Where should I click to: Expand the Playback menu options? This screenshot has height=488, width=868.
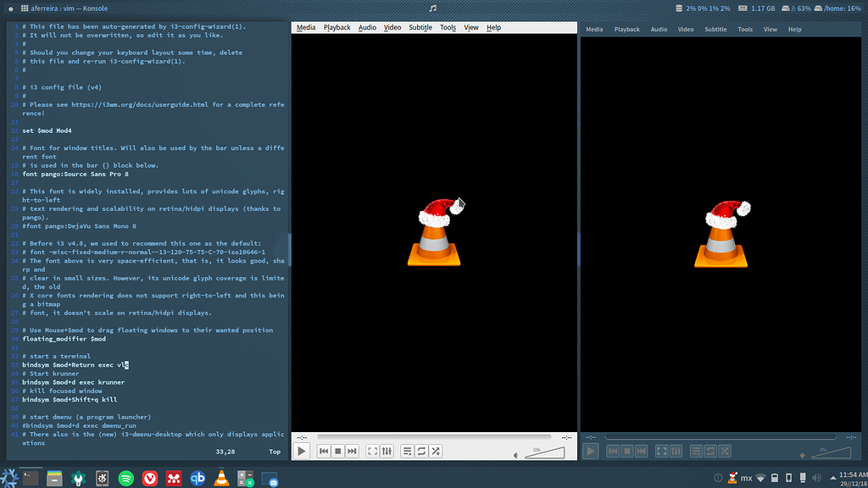(x=337, y=27)
